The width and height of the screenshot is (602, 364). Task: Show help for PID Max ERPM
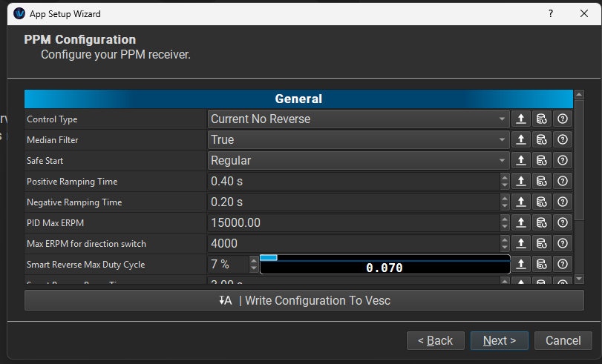click(x=563, y=222)
